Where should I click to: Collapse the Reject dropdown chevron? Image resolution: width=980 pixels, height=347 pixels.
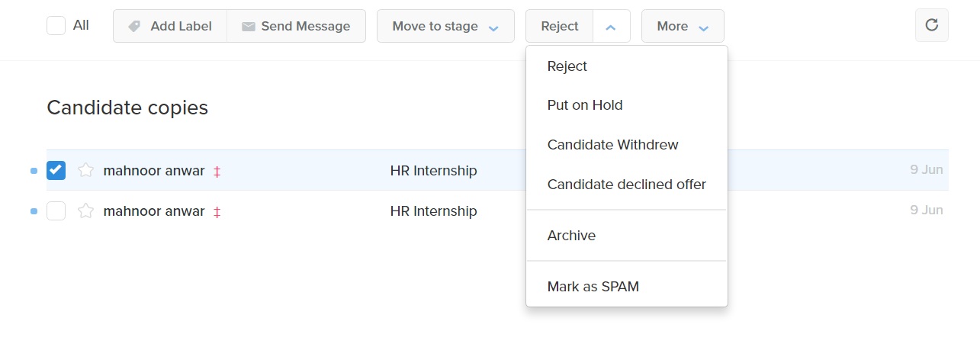click(611, 26)
